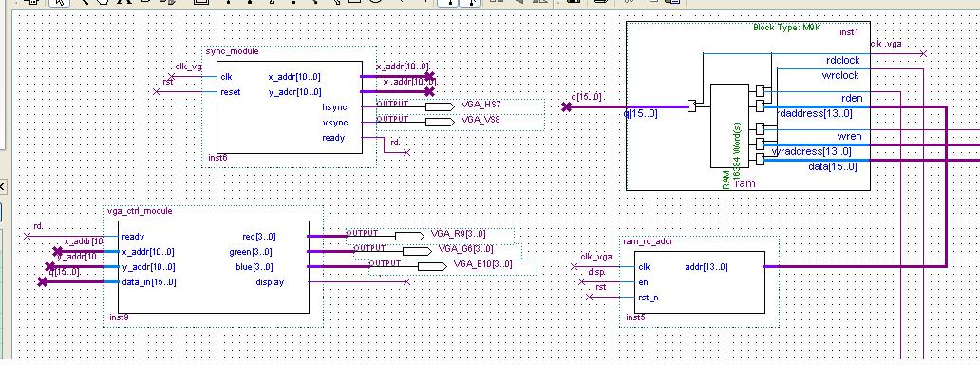Click the wrclock port of ram
The height and width of the screenshot is (365, 980).
point(840,76)
